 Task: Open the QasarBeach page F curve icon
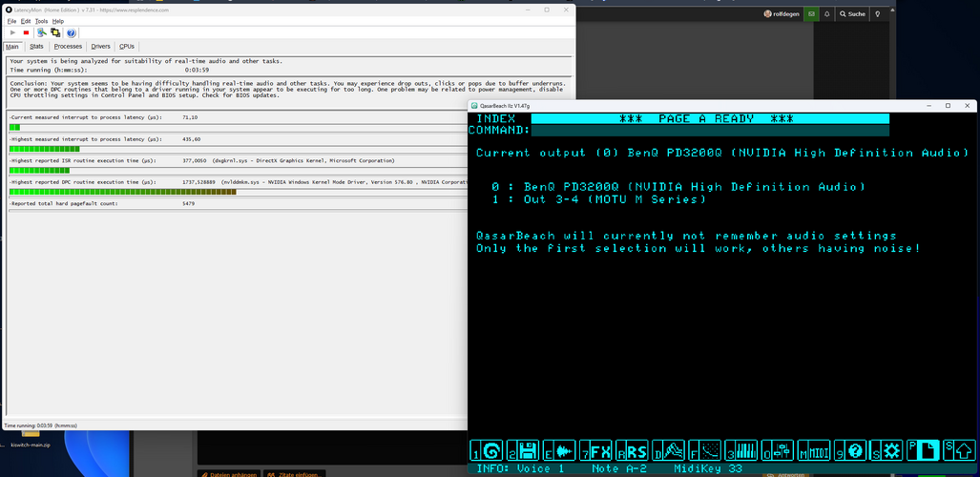pyautogui.click(x=704, y=450)
